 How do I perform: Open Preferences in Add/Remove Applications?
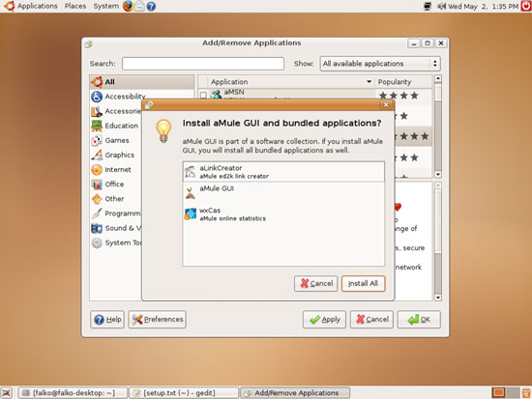click(157, 320)
